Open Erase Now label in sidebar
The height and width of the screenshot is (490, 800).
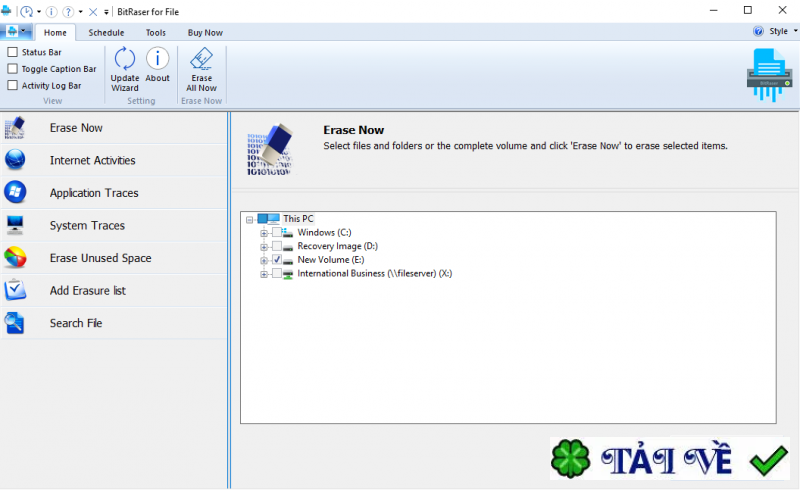pos(76,128)
